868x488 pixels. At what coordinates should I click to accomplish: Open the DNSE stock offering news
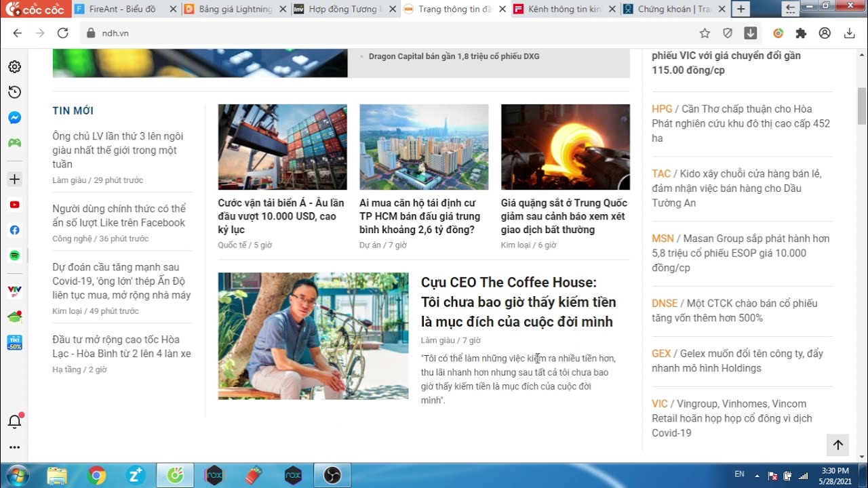point(734,310)
